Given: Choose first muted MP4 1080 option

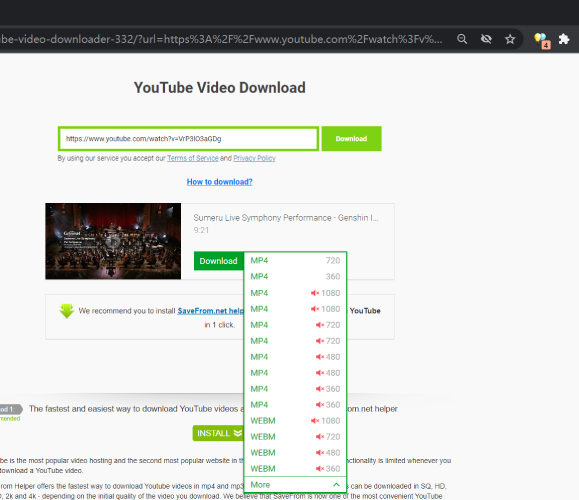Looking at the screenshot, I should point(295,293).
